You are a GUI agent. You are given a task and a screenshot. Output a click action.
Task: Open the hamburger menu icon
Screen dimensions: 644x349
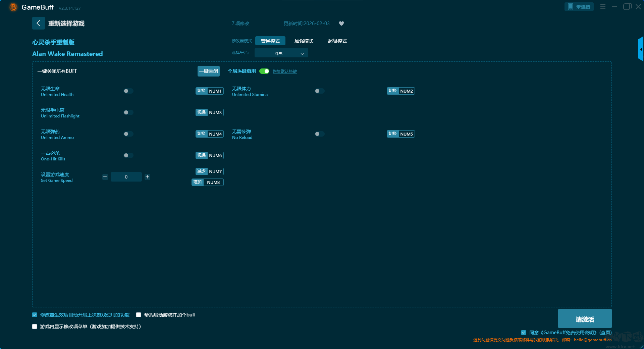[x=603, y=7]
